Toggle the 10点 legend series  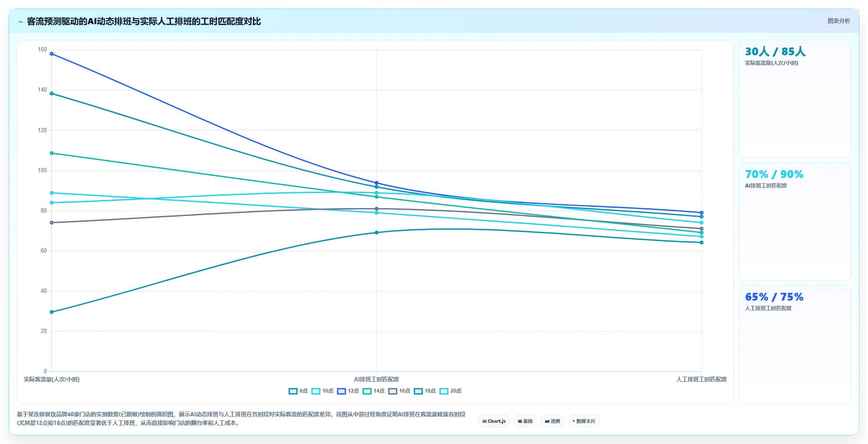coord(322,391)
